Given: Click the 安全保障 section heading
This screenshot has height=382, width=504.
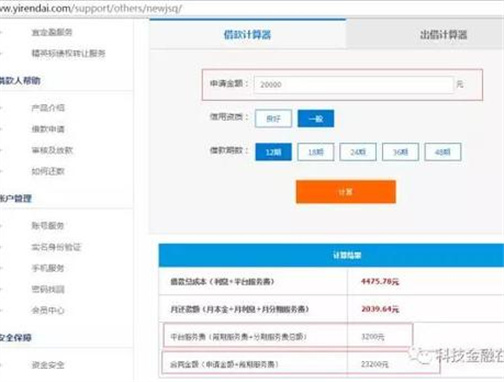Looking at the screenshot, I should [x=16, y=337].
